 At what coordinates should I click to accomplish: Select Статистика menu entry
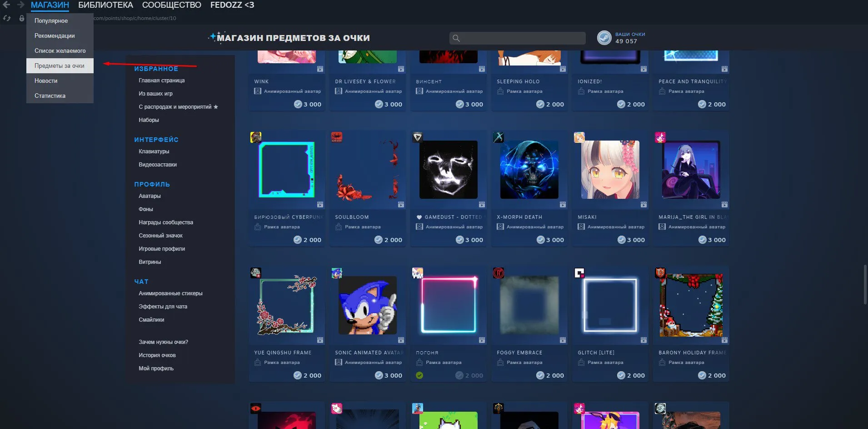(x=60, y=96)
